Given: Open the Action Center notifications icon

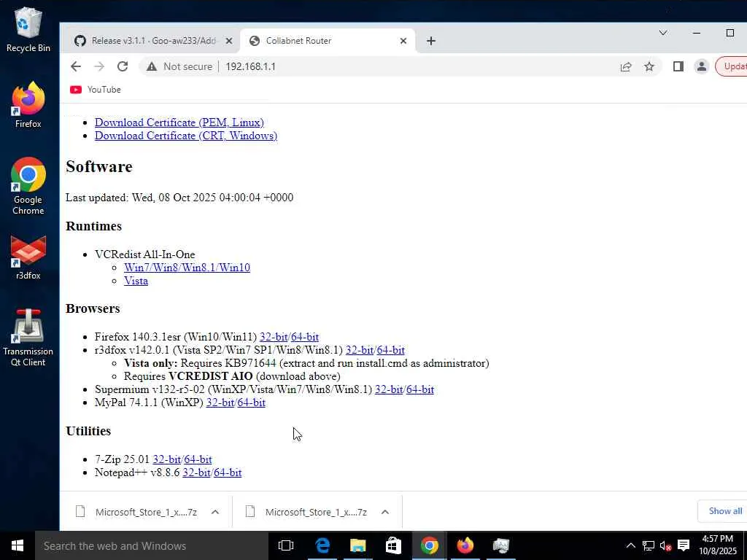Looking at the screenshot, I should [684, 545].
